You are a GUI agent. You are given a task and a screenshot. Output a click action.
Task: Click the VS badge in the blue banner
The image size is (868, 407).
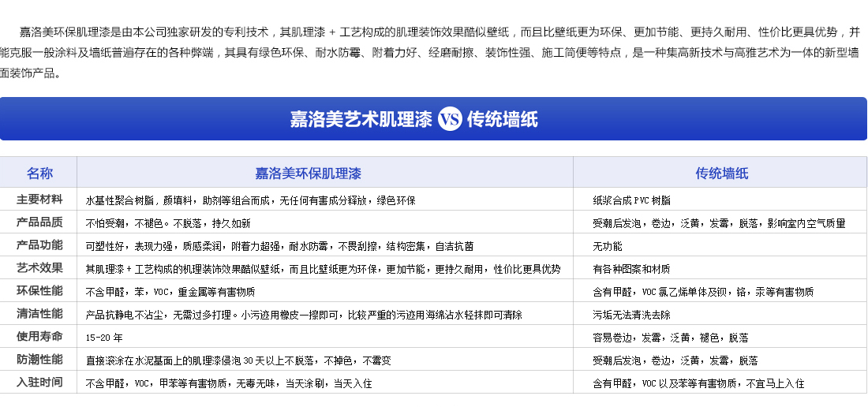tap(450, 119)
